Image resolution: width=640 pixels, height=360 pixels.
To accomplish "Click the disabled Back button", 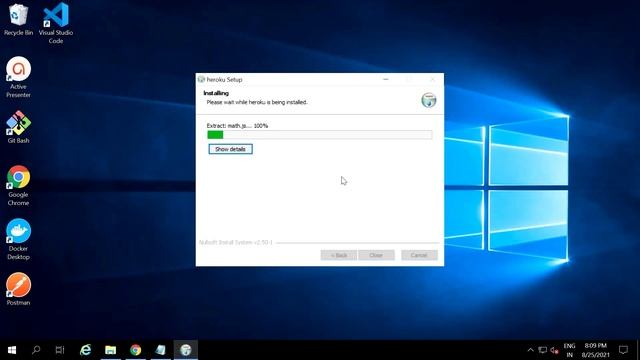I will click(339, 255).
